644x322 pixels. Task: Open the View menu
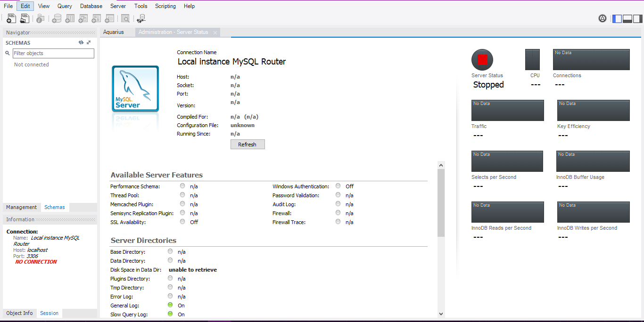tap(44, 6)
